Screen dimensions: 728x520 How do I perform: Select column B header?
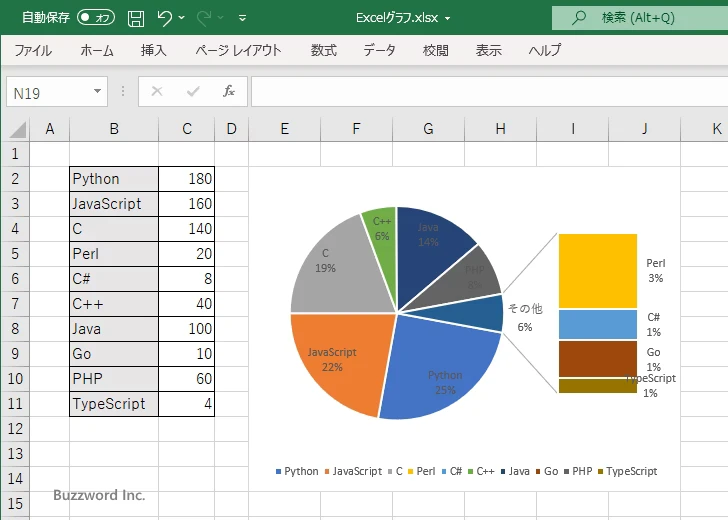coord(114,129)
